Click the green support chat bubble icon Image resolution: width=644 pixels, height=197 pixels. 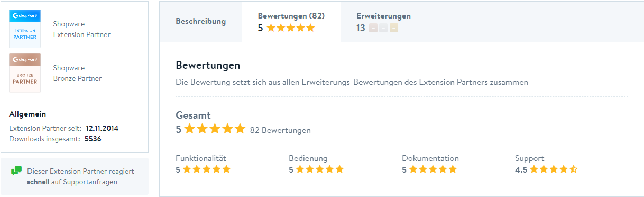coord(16,171)
